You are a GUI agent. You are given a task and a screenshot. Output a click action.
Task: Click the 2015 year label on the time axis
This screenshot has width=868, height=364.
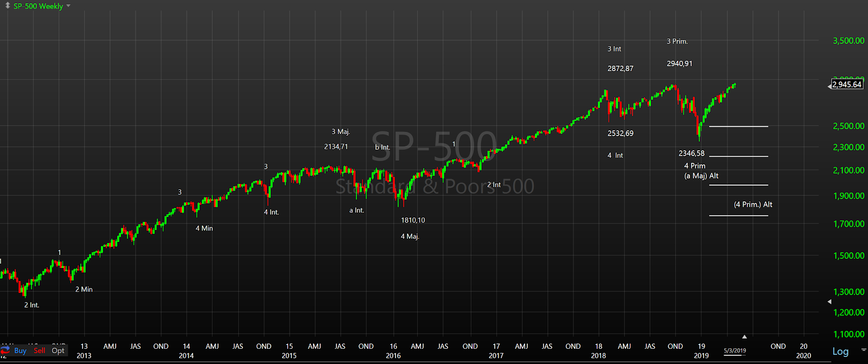point(289,356)
